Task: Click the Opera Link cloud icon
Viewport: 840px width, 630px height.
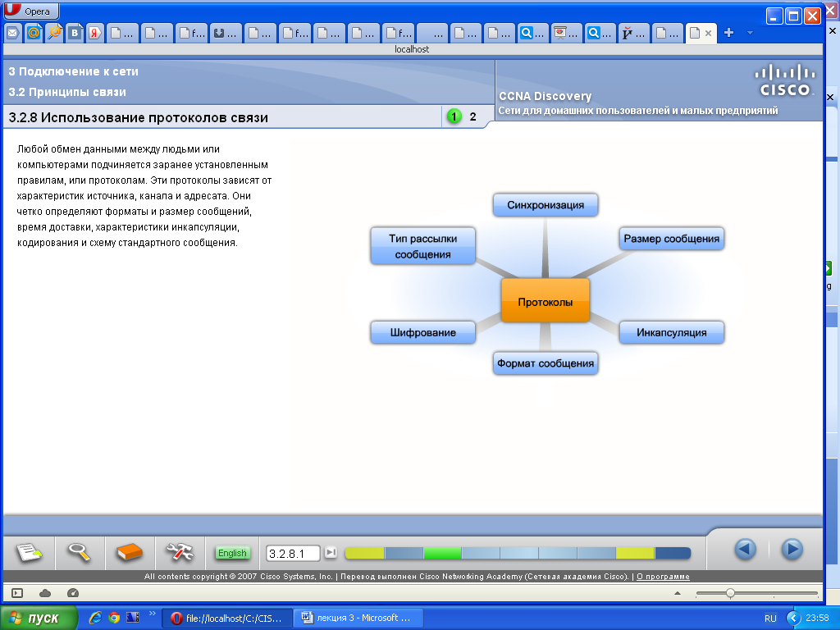Action: [45, 593]
